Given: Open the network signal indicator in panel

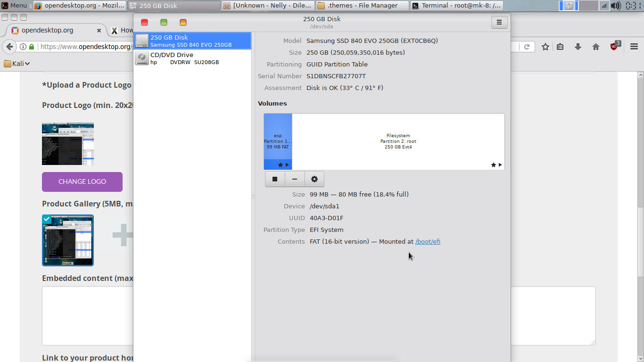Looking at the screenshot, I should coord(604,6).
